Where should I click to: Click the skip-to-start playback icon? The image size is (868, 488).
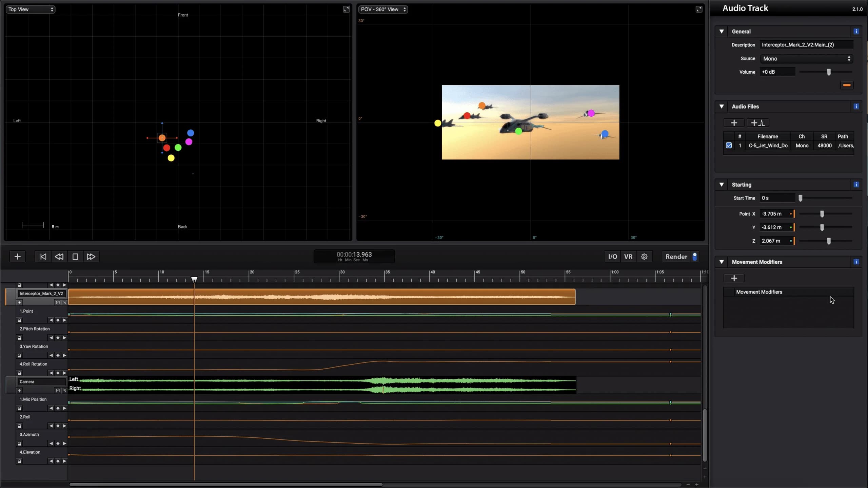click(43, 257)
